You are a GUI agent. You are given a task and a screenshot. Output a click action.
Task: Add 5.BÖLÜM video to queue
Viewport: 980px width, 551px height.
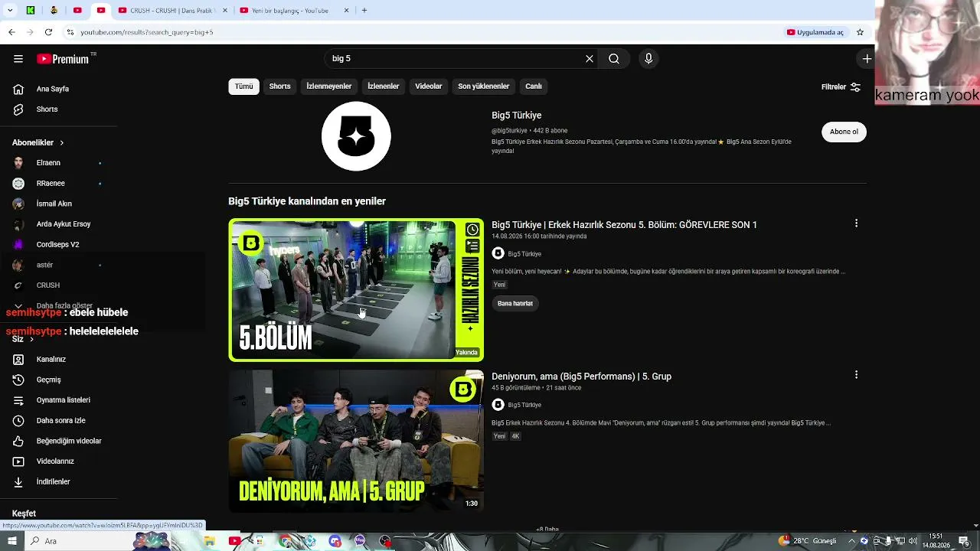coord(472,246)
